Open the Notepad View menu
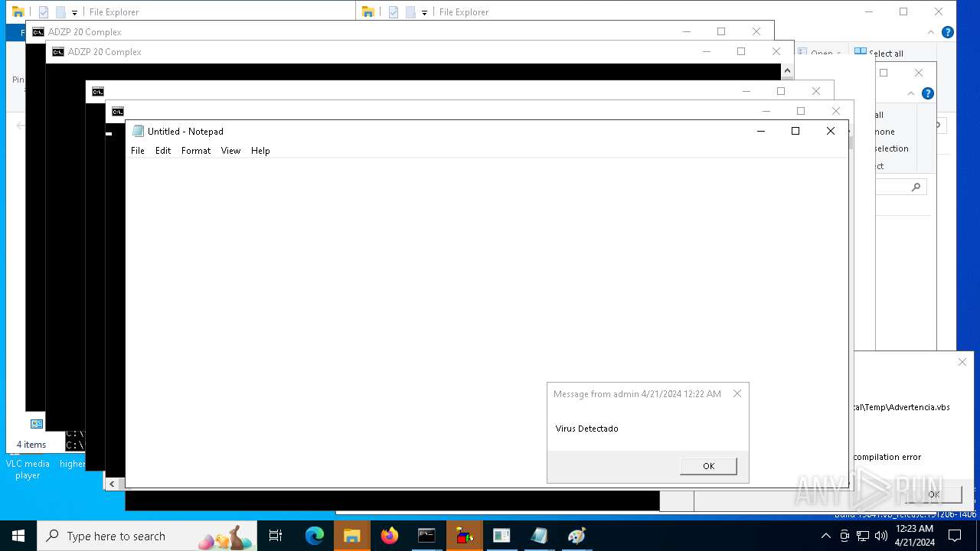Screen dimensions: 980x551 pos(230,151)
